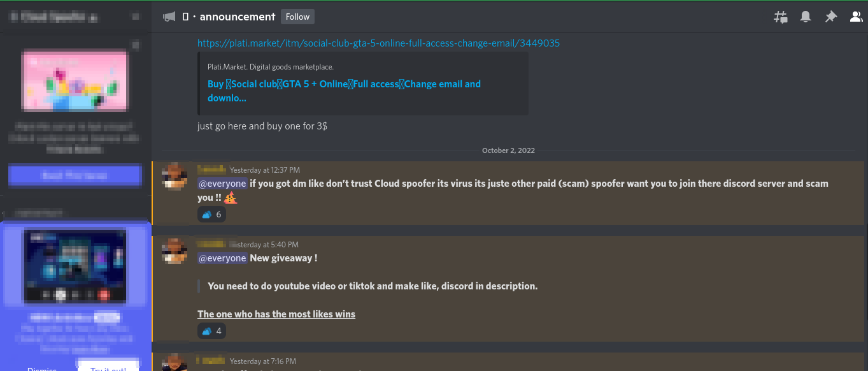Click the announcement channel title

pos(237,17)
